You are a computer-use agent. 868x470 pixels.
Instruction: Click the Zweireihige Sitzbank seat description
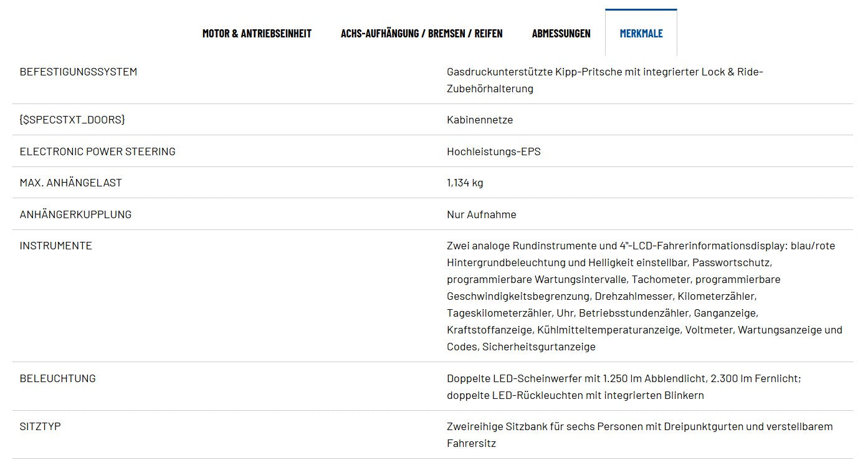click(639, 435)
